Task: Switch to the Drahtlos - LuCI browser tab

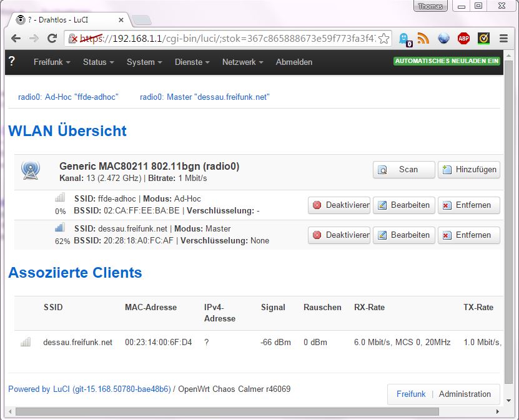Action: click(x=69, y=20)
